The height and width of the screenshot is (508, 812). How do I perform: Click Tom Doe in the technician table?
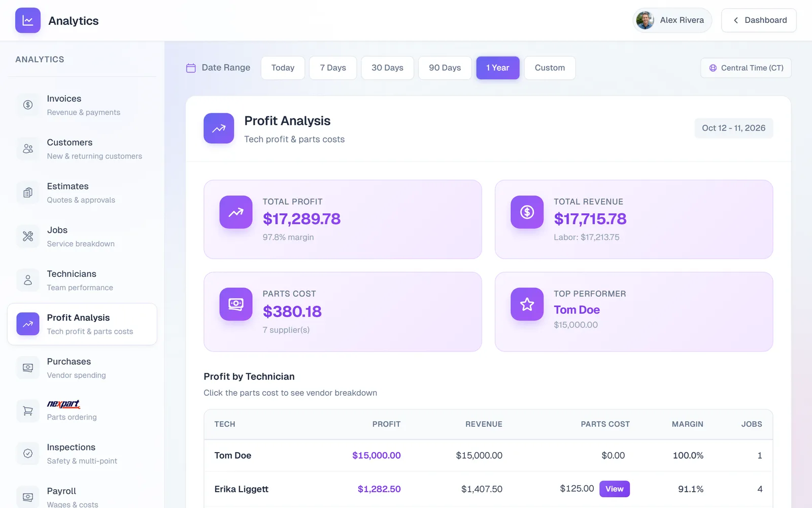[233, 456]
